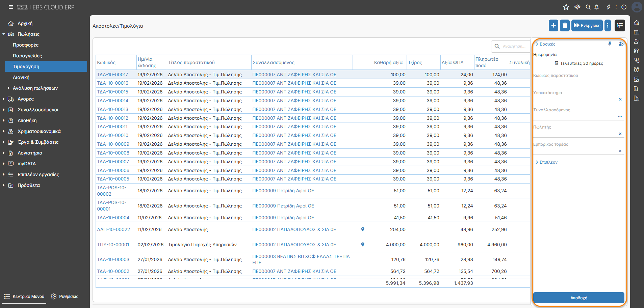Click the Αποδοχή button
Image resolution: width=644 pixels, height=308 pixels.
578,298
